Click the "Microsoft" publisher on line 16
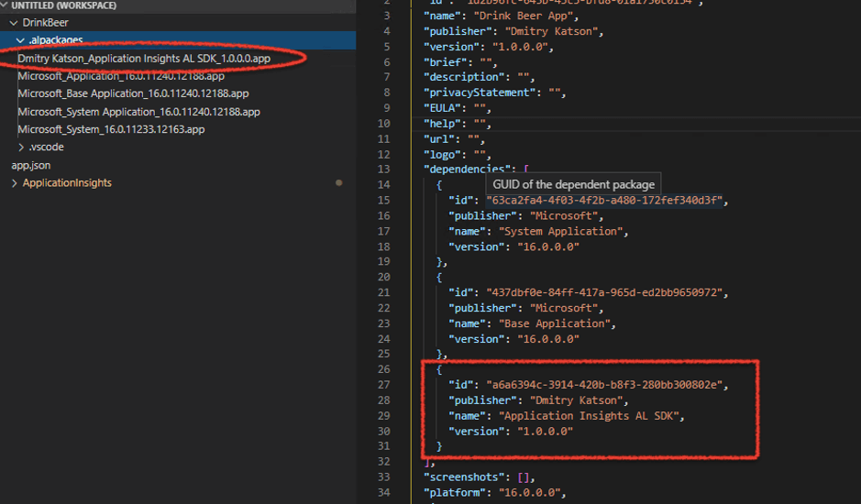The height and width of the screenshot is (504, 861). pyautogui.click(x=564, y=215)
